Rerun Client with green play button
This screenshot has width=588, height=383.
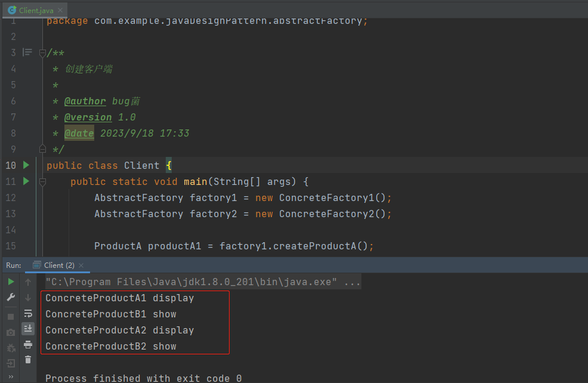[x=11, y=282]
